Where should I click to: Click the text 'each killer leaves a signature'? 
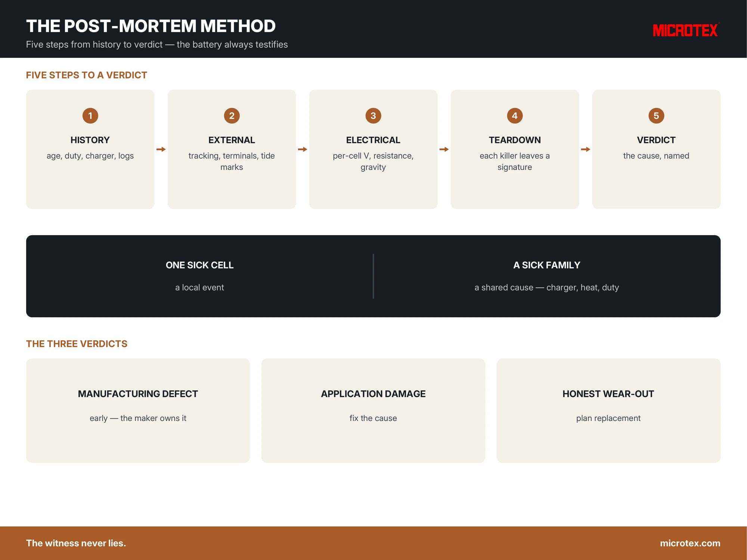(x=515, y=161)
